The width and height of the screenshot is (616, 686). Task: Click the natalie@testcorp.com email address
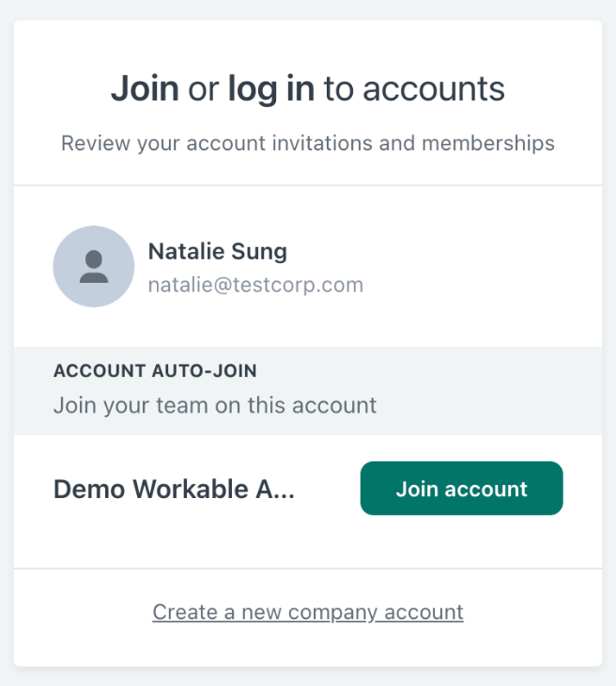(255, 285)
